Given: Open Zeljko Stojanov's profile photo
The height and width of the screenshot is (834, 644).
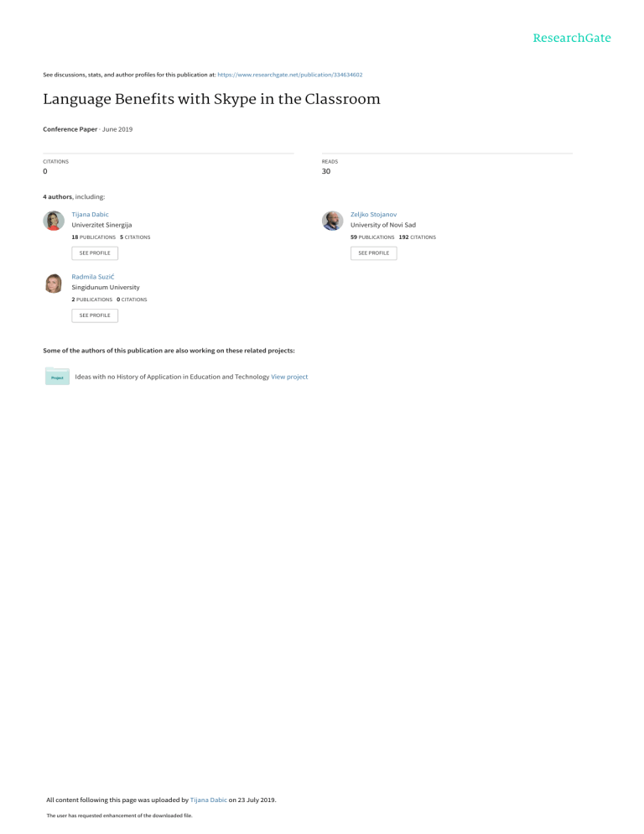Looking at the screenshot, I should tap(332, 220).
